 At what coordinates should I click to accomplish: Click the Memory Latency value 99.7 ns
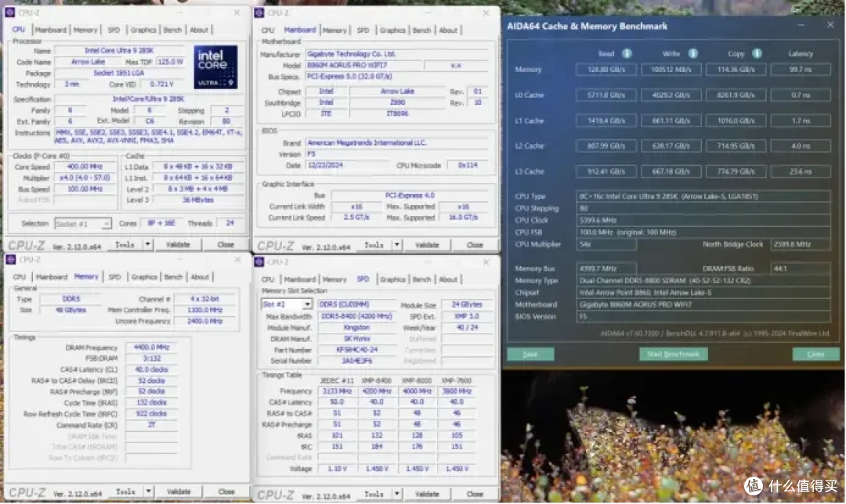click(x=801, y=69)
